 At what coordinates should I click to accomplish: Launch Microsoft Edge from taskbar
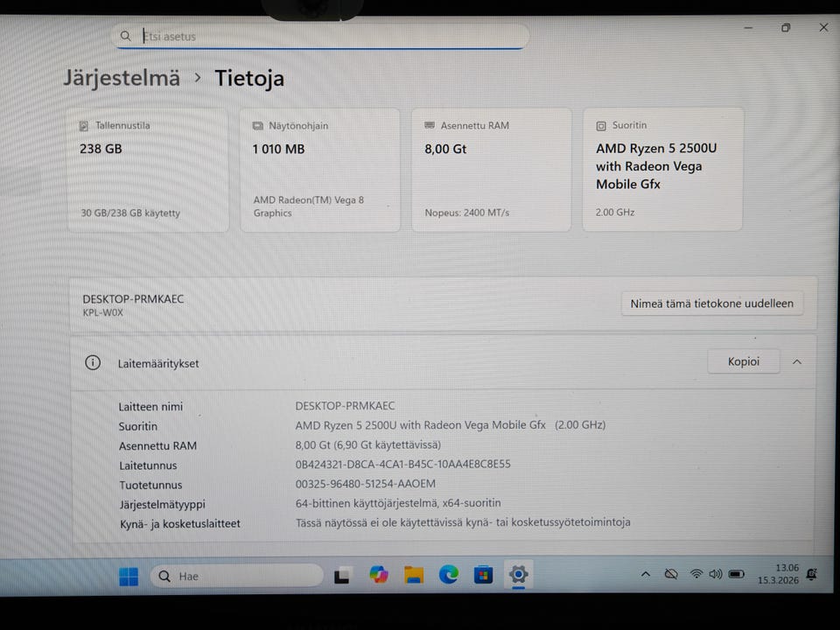pos(448,575)
